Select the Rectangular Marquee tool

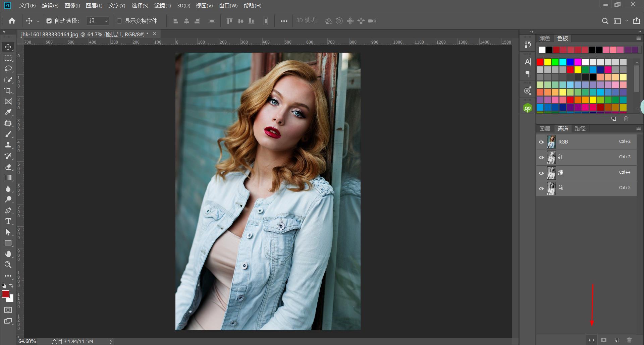[x=8, y=58]
